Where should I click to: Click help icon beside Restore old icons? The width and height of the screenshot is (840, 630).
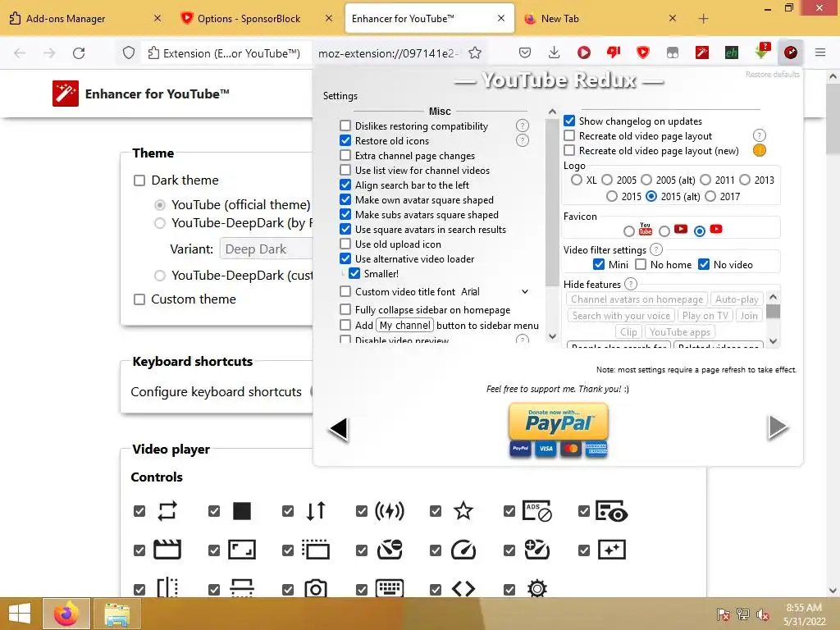click(523, 141)
